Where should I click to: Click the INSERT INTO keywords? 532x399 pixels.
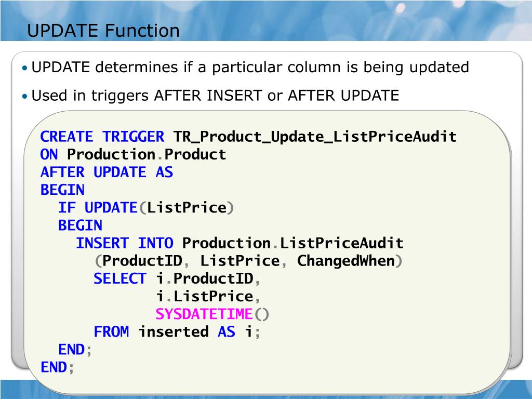click(125, 243)
